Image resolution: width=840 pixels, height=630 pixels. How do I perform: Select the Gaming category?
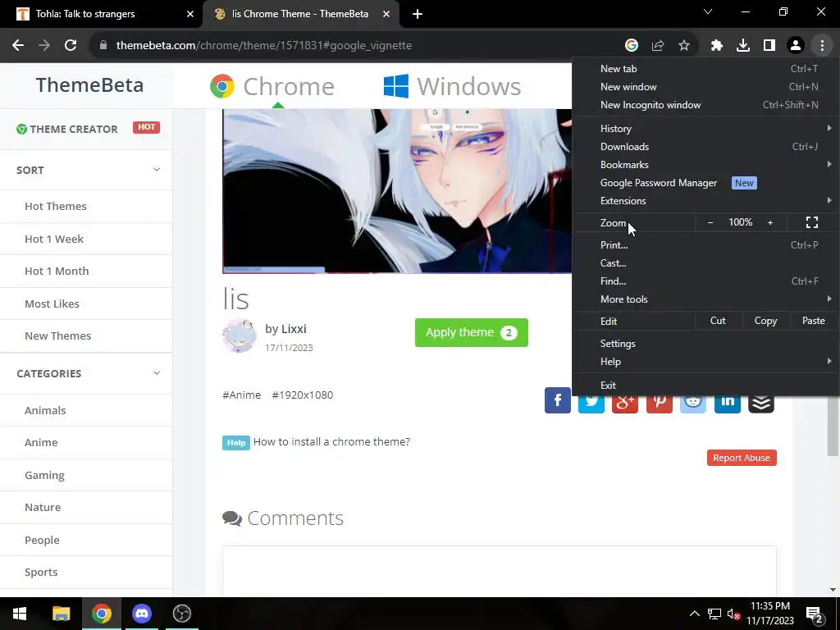(44, 475)
